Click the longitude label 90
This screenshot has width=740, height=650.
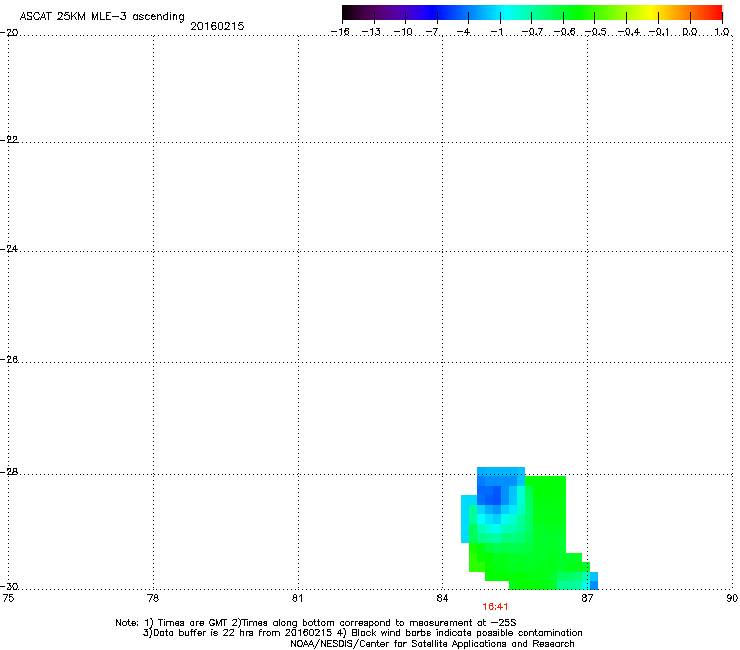point(732,599)
